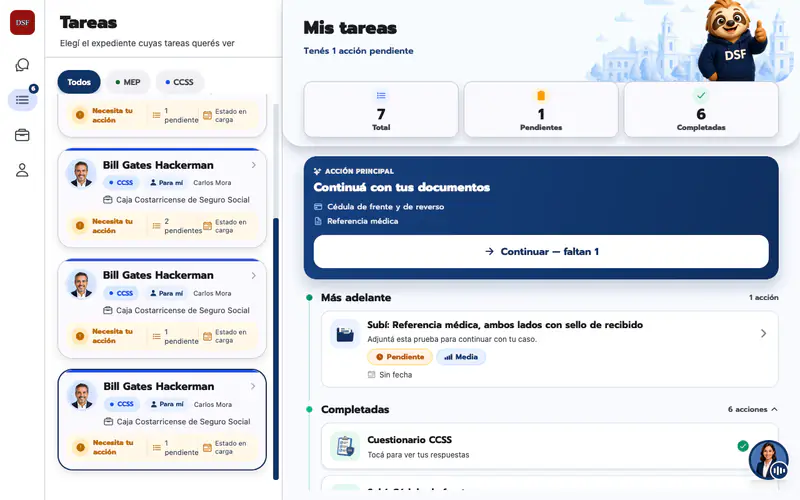Click the Total 7 stat card

(x=381, y=109)
